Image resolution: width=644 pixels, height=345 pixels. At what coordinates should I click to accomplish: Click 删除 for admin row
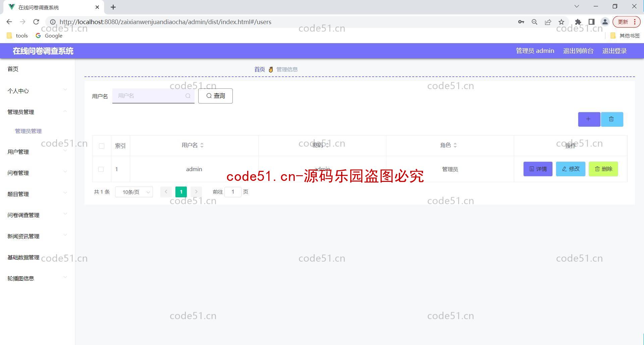point(603,169)
